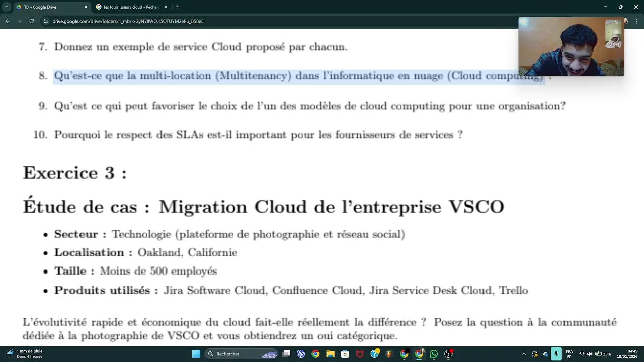Click the Exercice 3 heading
Screen dimensions: 644x362
click(74, 173)
